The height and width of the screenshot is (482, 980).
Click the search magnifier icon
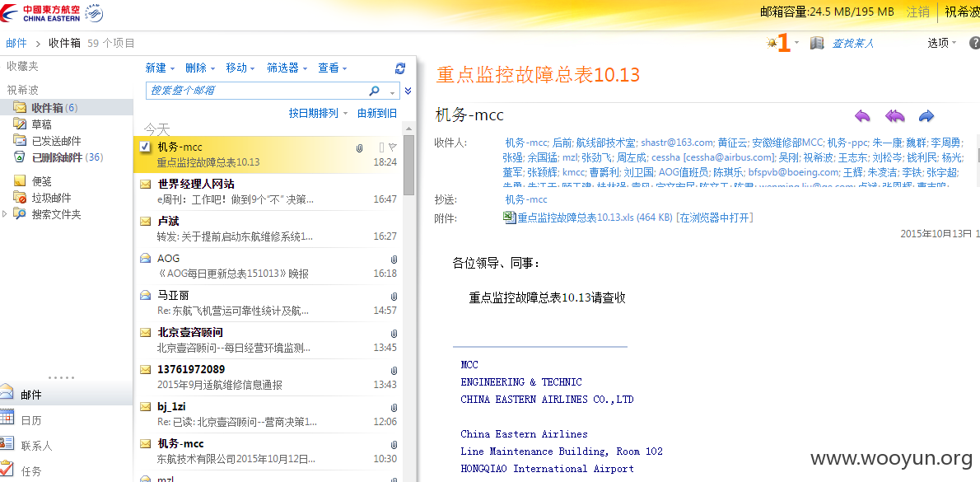[x=375, y=91]
